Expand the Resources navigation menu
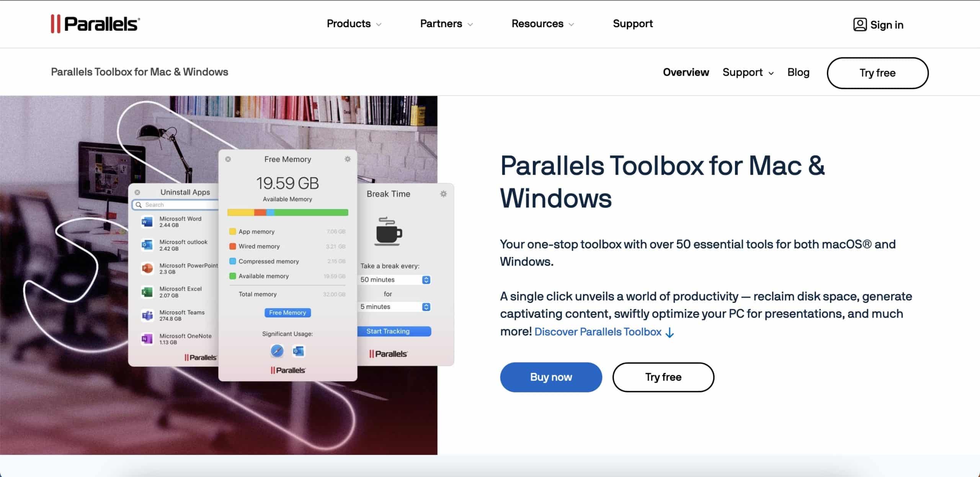980x477 pixels. click(x=542, y=24)
